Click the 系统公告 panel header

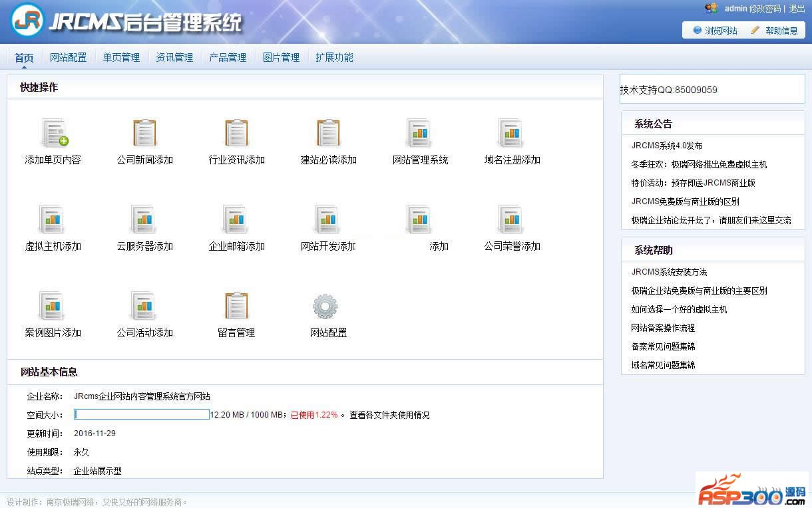pyautogui.click(x=713, y=124)
